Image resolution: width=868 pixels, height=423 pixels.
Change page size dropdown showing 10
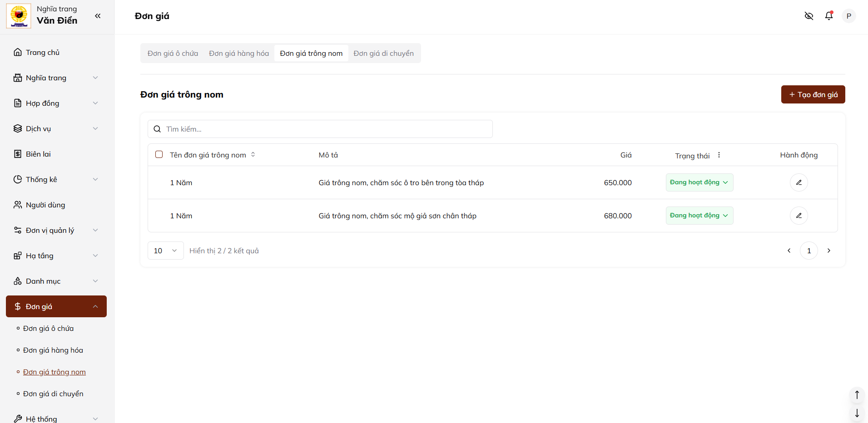tap(165, 251)
